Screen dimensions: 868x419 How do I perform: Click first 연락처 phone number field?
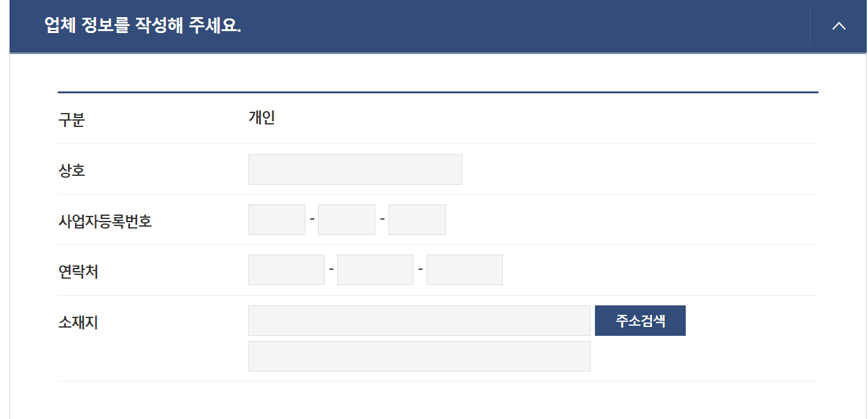click(286, 270)
